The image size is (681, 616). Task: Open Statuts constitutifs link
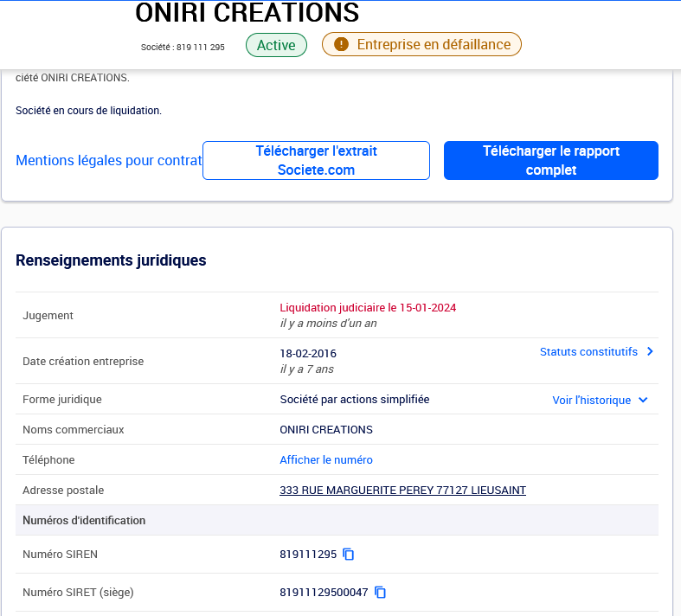pos(588,351)
